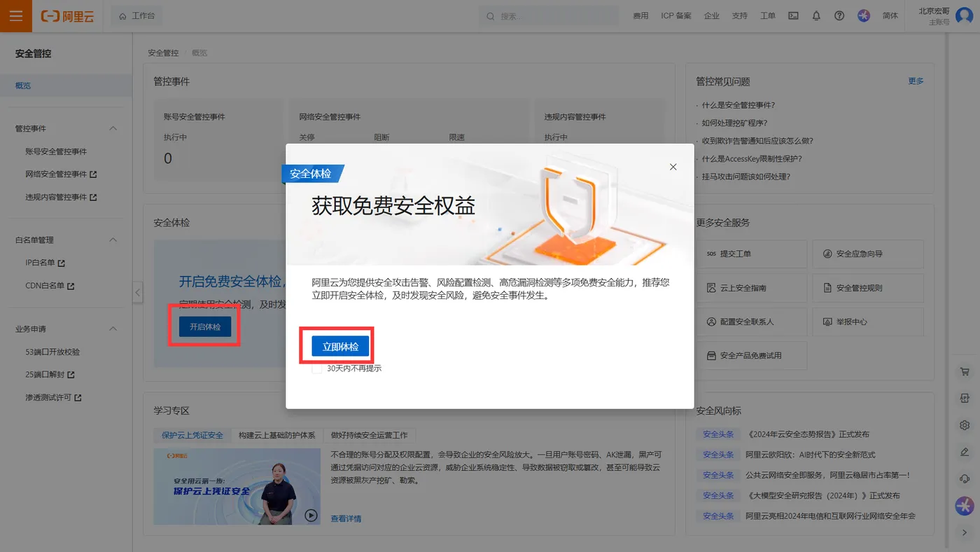This screenshot has width=980, height=552.
Task: Open the Cloud Shell terminal icon
Action: (x=793, y=15)
